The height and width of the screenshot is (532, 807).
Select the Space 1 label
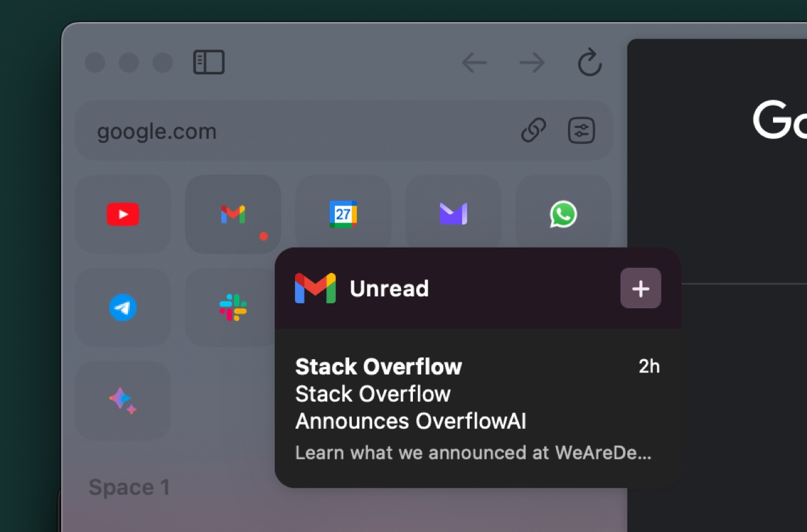coord(129,487)
